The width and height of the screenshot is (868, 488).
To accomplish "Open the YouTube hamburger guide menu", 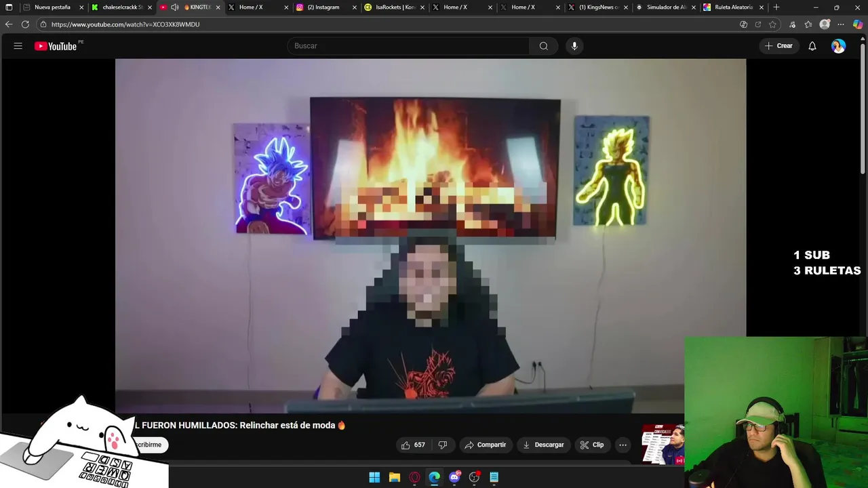I will pos(18,46).
